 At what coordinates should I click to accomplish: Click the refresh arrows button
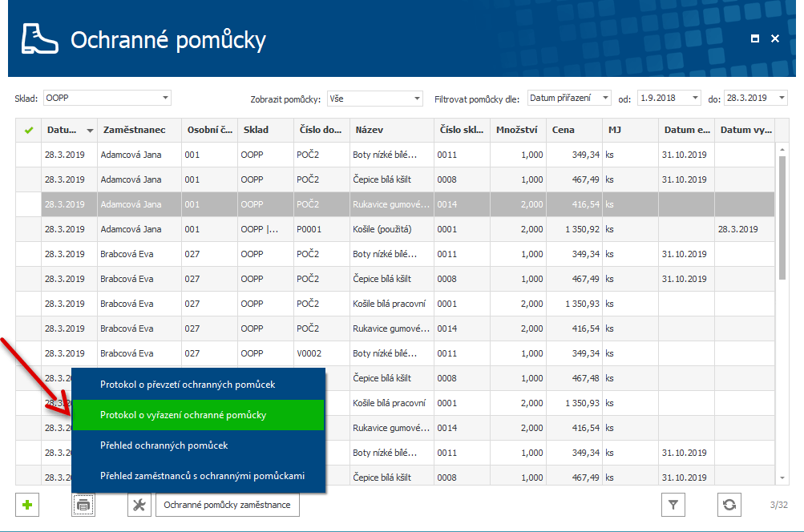[x=729, y=505]
